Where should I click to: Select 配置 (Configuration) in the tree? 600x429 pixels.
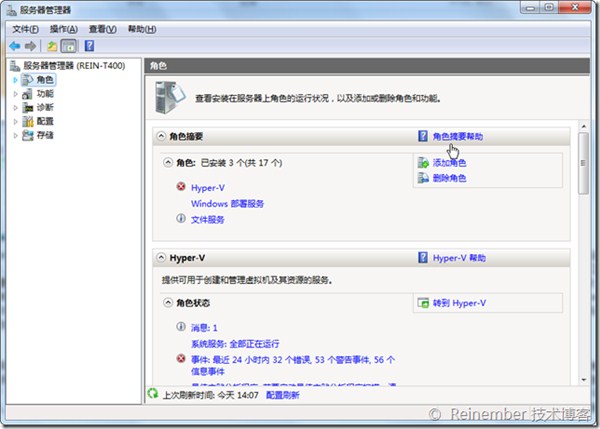45,121
